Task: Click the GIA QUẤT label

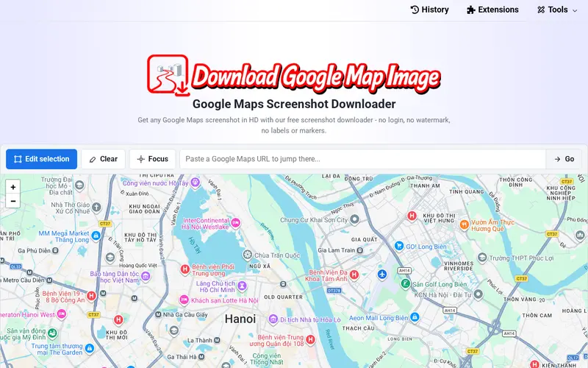Action: pos(364,240)
